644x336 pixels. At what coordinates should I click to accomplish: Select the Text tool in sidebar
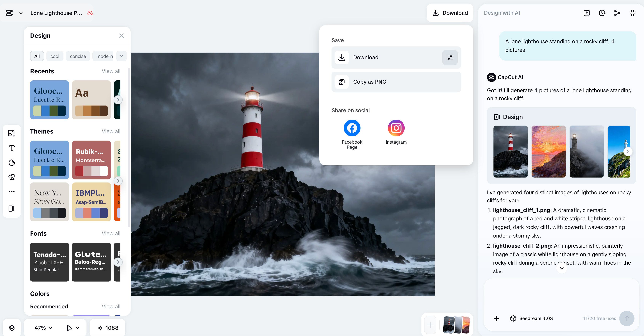click(x=11, y=148)
